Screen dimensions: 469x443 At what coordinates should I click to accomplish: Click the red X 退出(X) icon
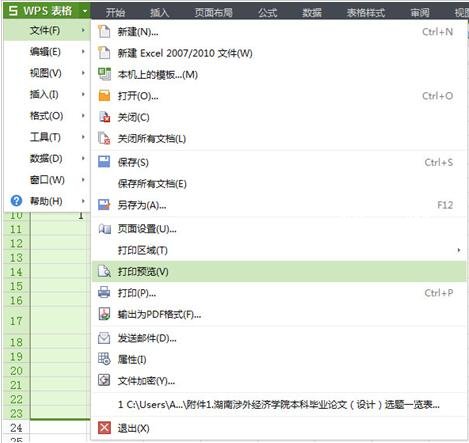[104, 428]
